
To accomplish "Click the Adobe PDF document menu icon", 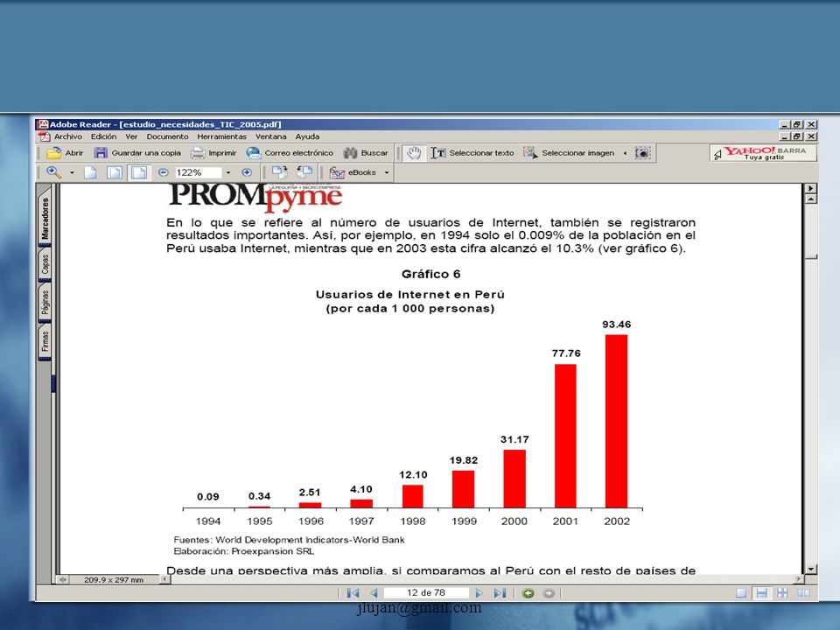I will [45, 136].
